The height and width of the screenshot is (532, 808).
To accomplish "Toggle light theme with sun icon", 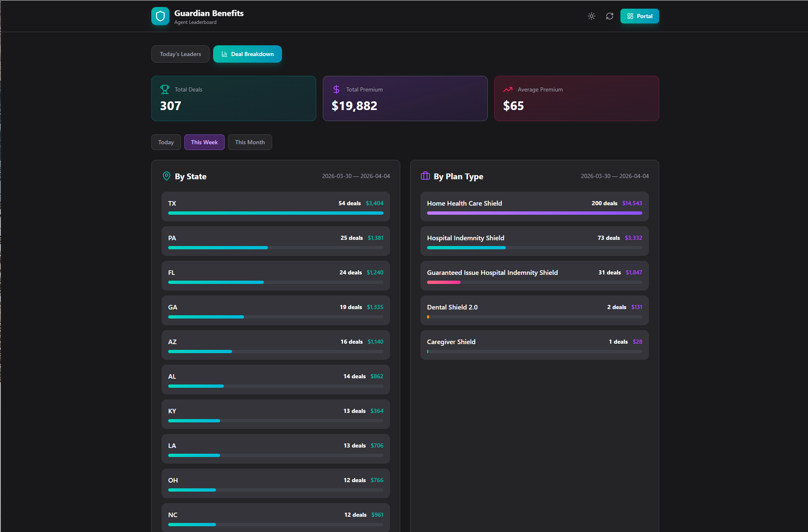I will coord(591,16).
